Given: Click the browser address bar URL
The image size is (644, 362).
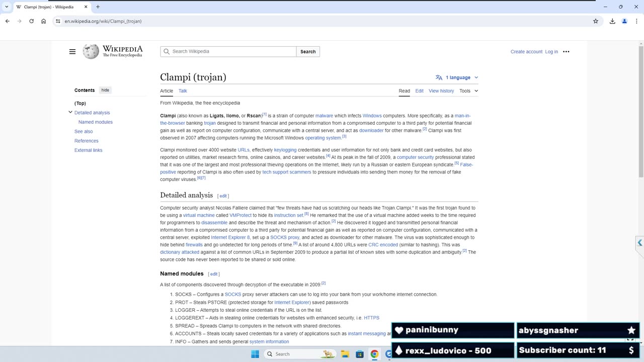Looking at the screenshot, I should coord(103,21).
